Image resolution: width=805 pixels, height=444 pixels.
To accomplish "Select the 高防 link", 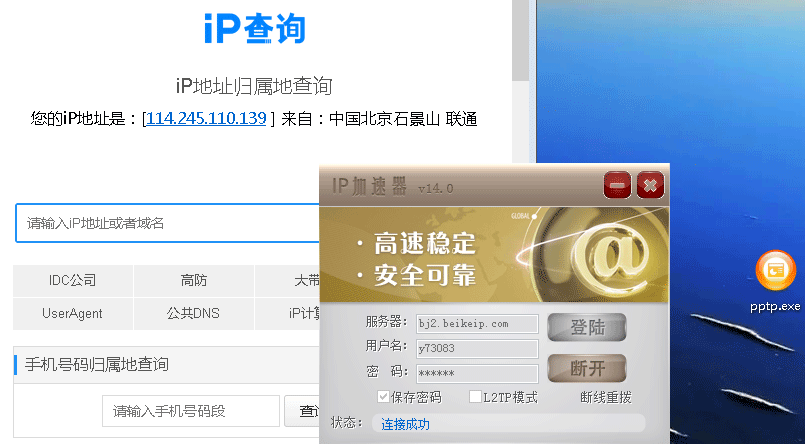I will [194, 281].
